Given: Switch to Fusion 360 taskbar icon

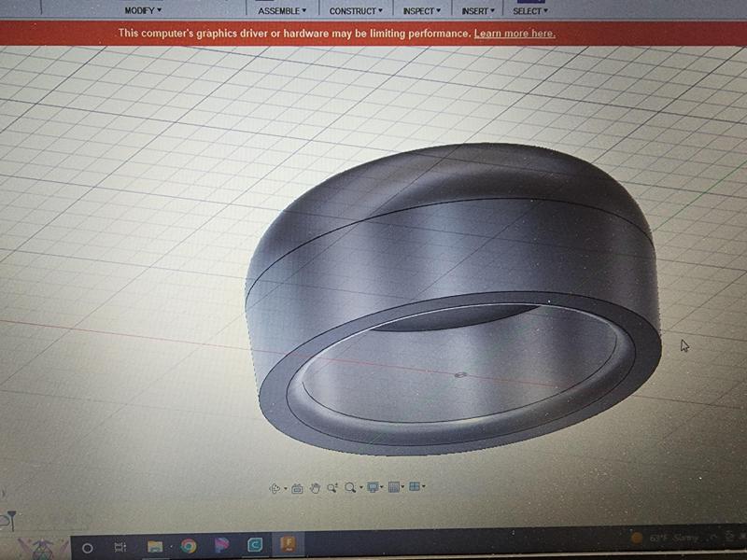Looking at the screenshot, I should tap(289, 544).
